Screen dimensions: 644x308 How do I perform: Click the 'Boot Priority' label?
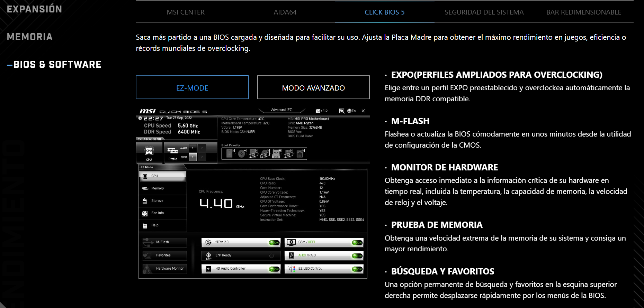coord(231,145)
